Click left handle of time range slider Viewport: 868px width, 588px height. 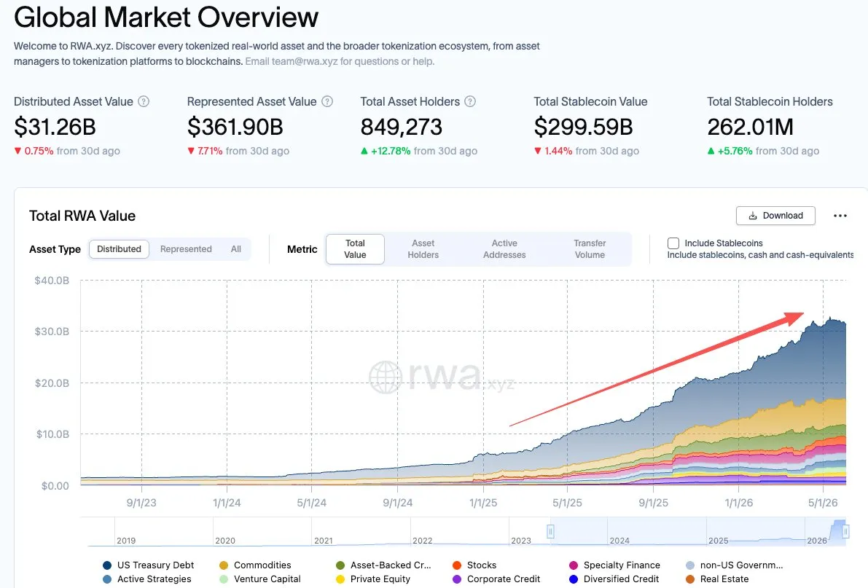pos(550,531)
